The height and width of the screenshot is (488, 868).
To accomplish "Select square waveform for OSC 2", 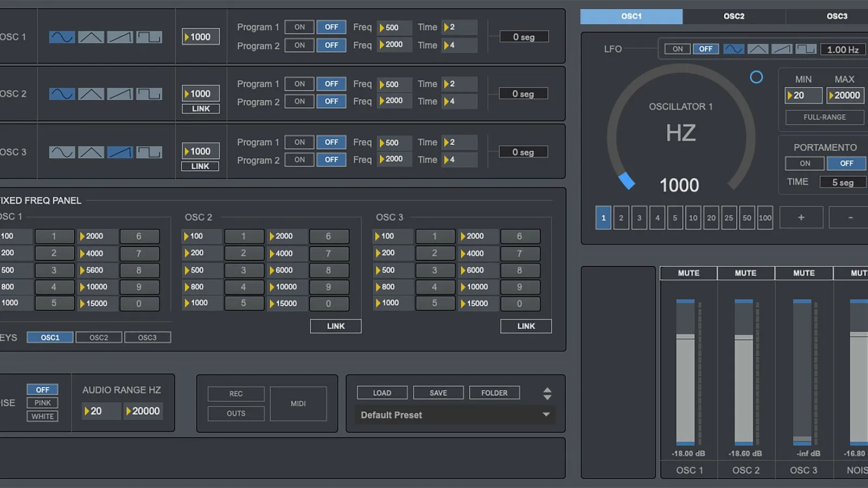I will 149,94.
